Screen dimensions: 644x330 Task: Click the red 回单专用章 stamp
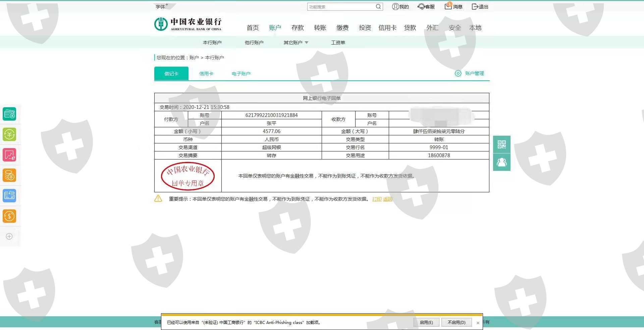pyautogui.click(x=188, y=176)
